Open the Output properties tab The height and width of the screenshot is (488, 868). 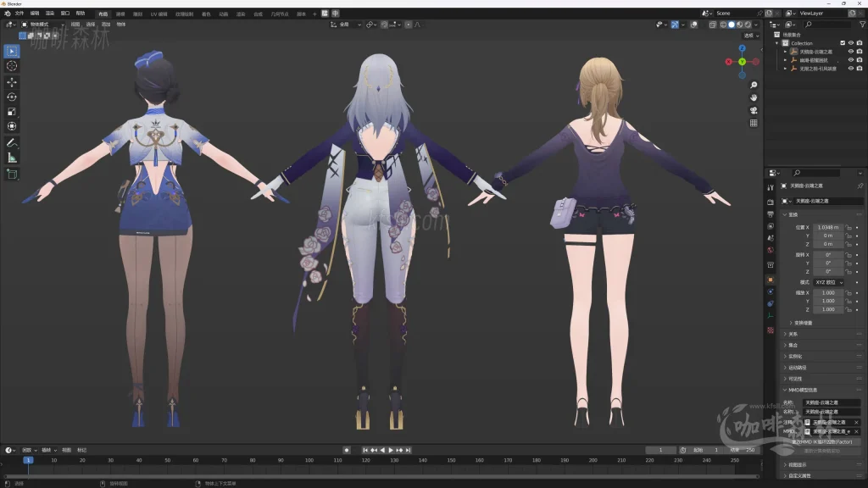[x=771, y=214]
